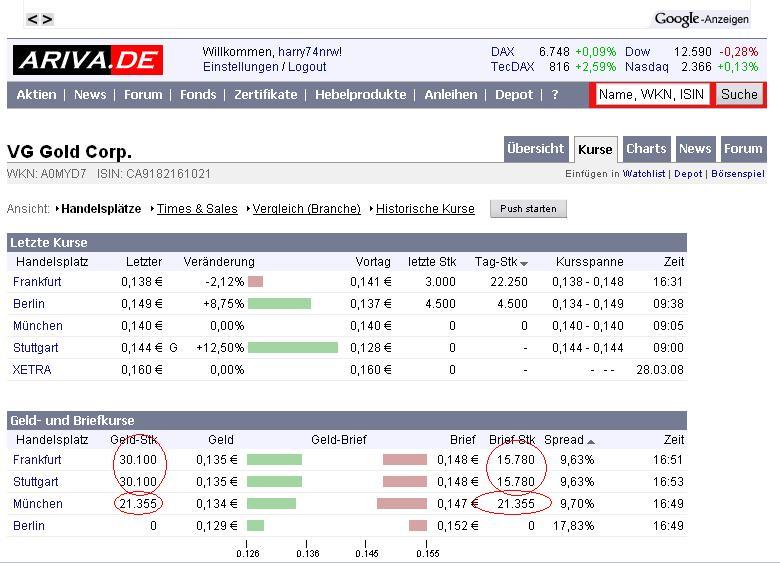Open München in Letzte Kurse table

click(x=38, y=326)
